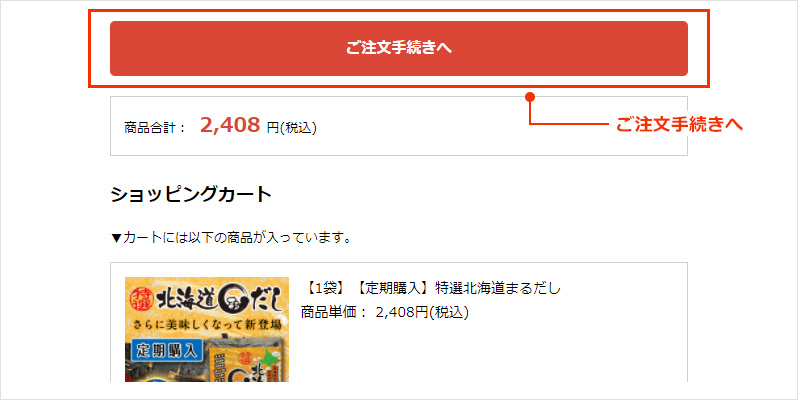This screenshot has width=798, height=400.
Task: Click the カートには以下の商品が入っています notice text
Action: (x=237, y=238)
